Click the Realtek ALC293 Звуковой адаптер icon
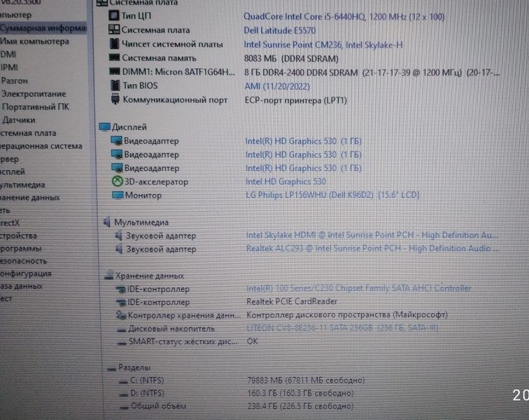 (x=119, y=248)
